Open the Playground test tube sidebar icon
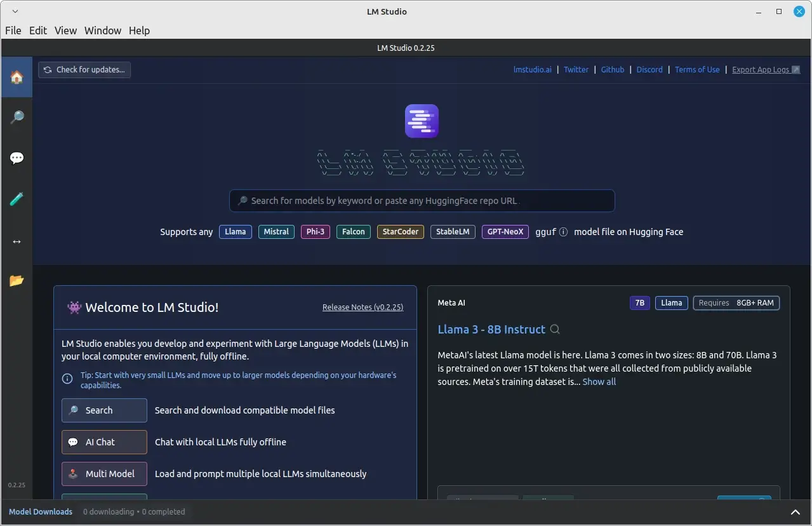Viewport: 812px width, 526px height. (17, 199)
